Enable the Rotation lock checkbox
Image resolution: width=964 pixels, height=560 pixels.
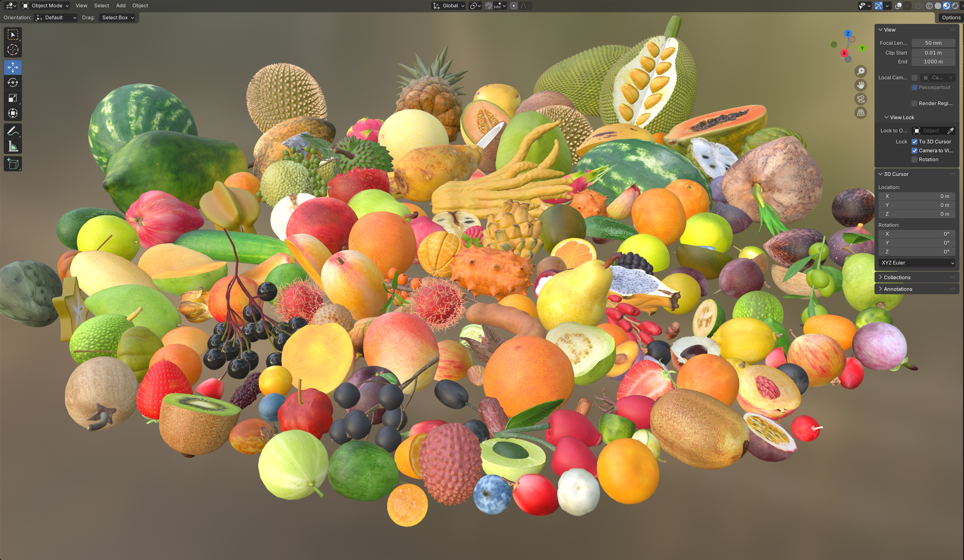pyautogui.click(x=915, y=159)
